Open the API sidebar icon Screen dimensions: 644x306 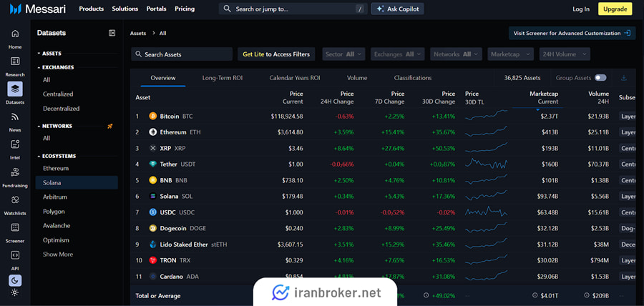point(15,255)
